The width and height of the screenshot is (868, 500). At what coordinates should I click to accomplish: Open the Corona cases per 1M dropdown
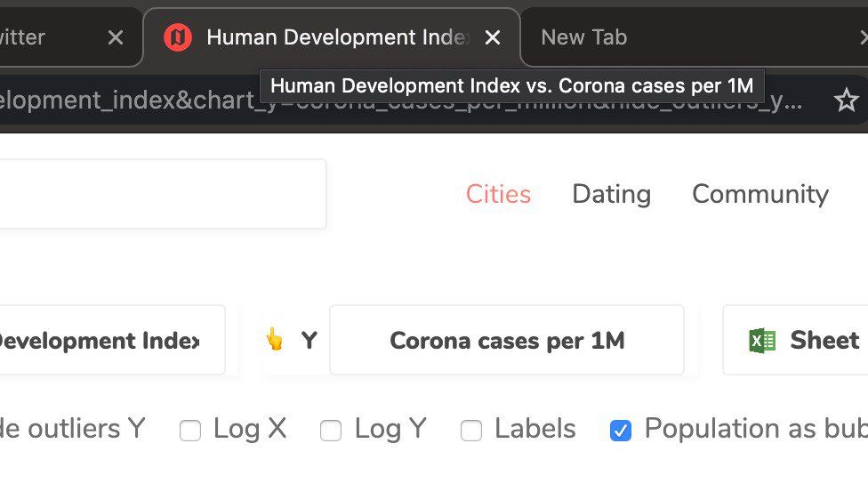tap(507, 340)
